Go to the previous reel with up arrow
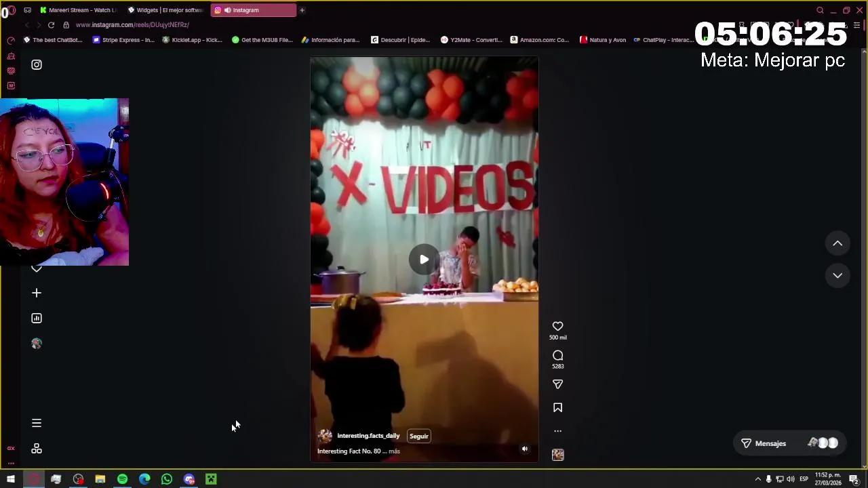The image size is (868, 488). [x=837, y=243]
